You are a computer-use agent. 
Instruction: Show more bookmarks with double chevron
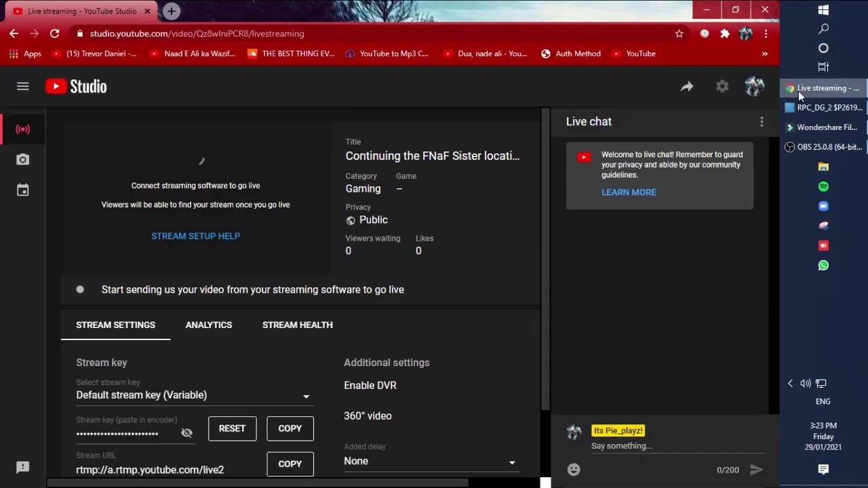(765, 54)
